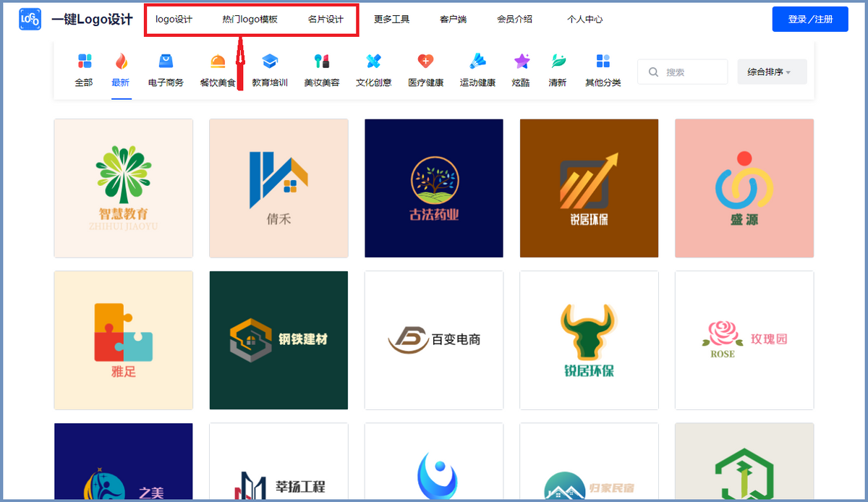Open the blue swirl logo template
The height and width of the screenshot is (502, 868).
click(434, 461)
